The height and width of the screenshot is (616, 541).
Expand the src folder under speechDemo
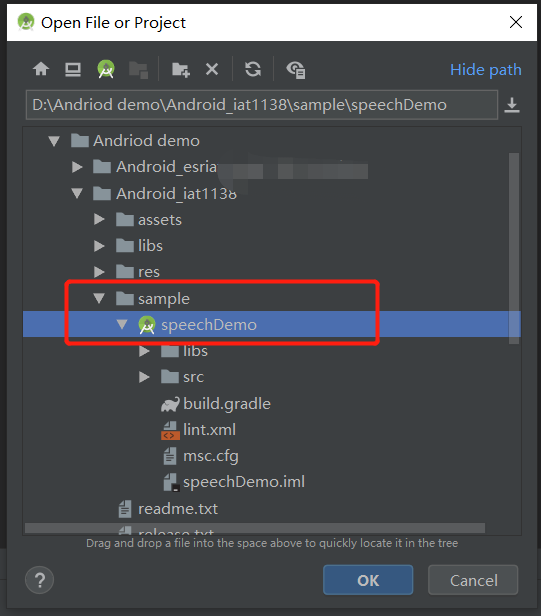click(x=144, y=377)
